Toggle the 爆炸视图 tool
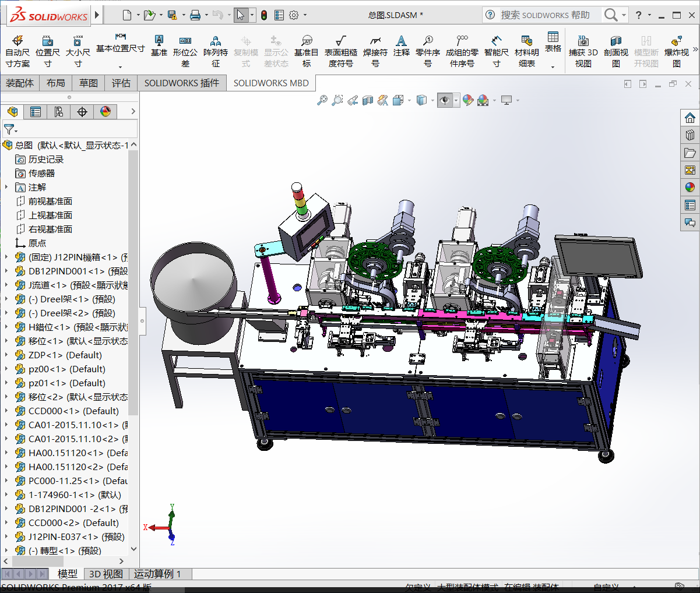This screenshot has height=593, width=700. point(677,51)
